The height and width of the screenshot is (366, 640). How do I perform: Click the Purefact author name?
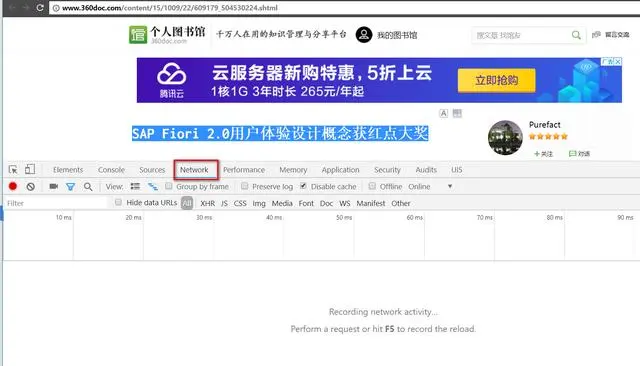point(544,125)
